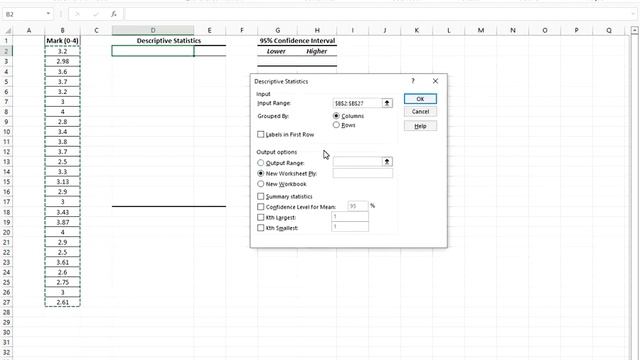Click the vertical scrollbar up arrow
Viewport: 640px width, 360px height.
[634, 30]
